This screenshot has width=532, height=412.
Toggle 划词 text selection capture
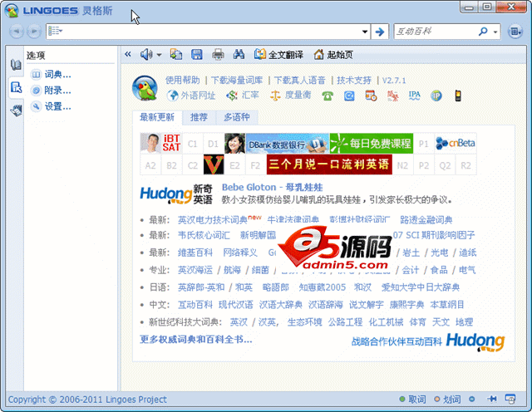448,399
